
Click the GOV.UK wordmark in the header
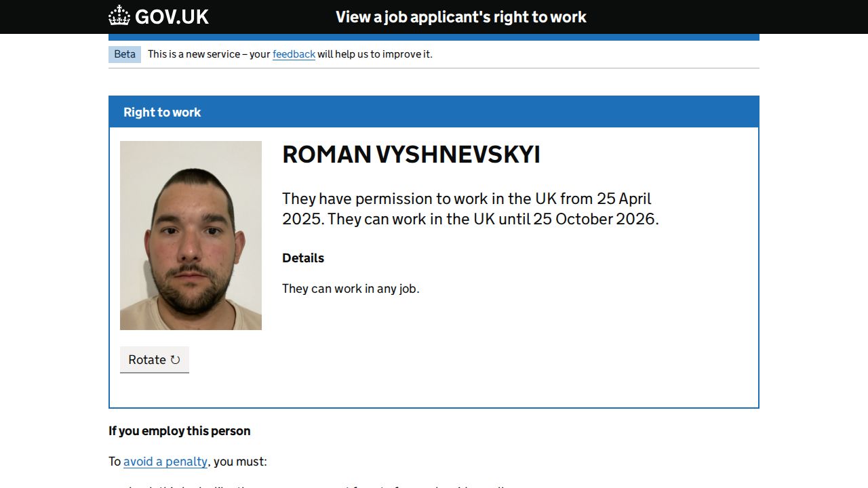click(x=172, y=17)
